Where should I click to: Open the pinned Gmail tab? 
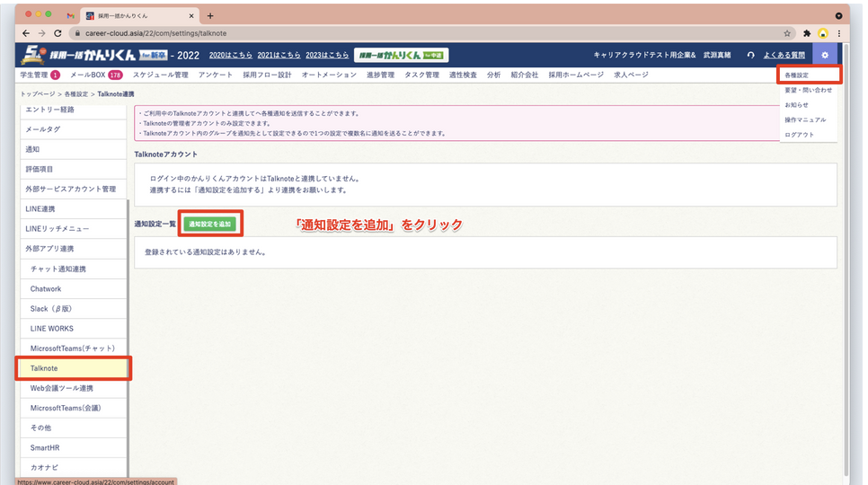pos(70,16)
